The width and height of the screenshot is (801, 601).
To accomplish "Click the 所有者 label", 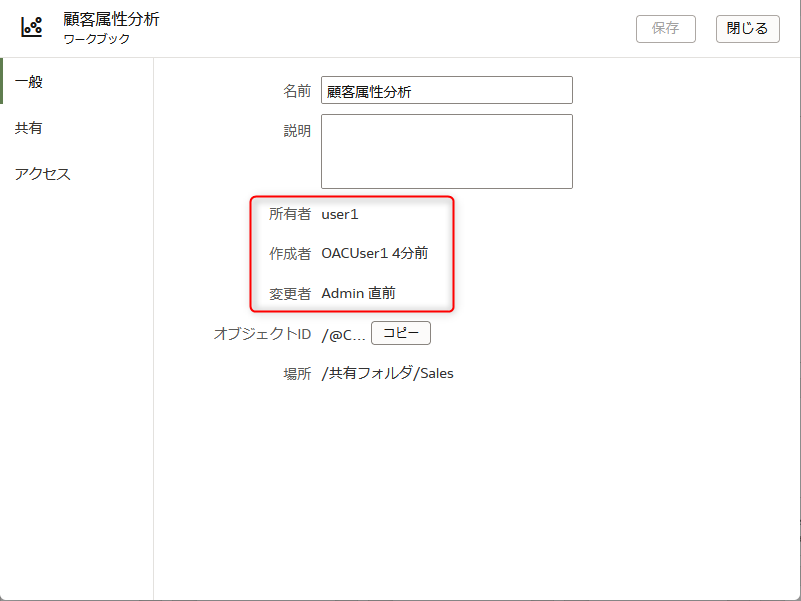I will click(290, 214).
